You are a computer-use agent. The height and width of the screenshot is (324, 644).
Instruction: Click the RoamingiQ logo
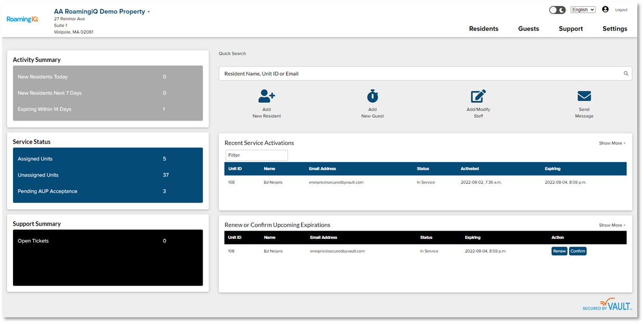coord(22,19)
